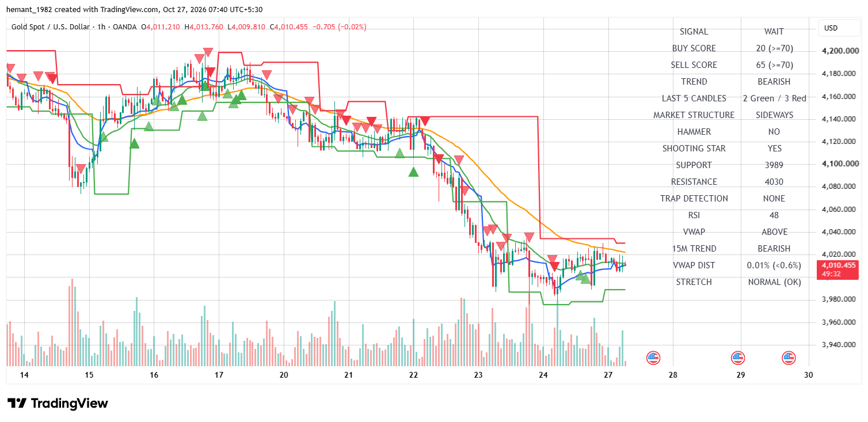Click the BEARISH value in the TREND row

(774, 82)
